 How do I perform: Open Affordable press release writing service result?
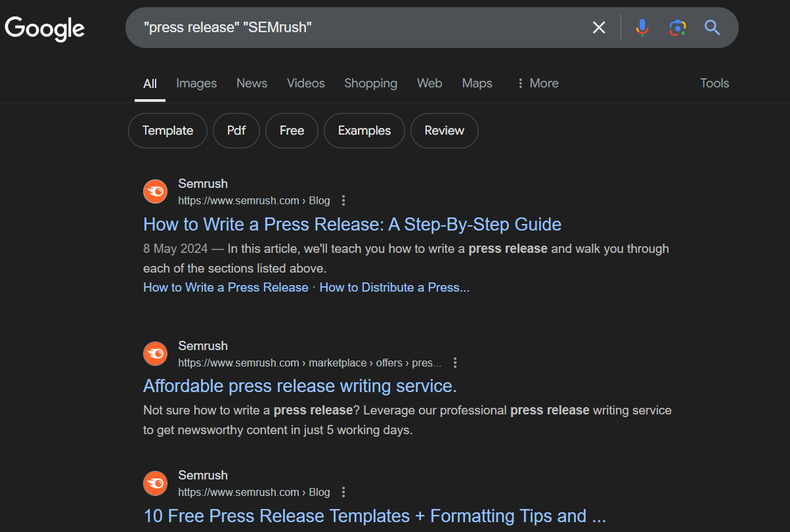click(x=300, y=386)
